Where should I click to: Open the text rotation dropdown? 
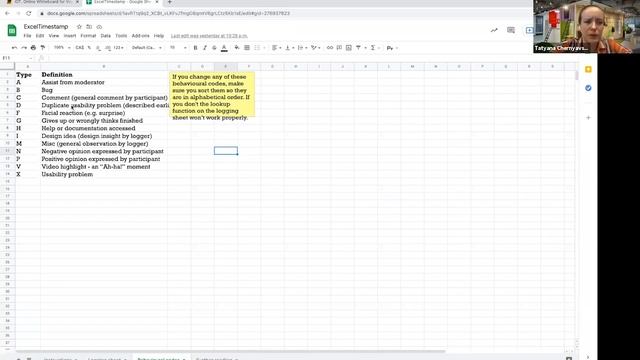pos(315,48)
